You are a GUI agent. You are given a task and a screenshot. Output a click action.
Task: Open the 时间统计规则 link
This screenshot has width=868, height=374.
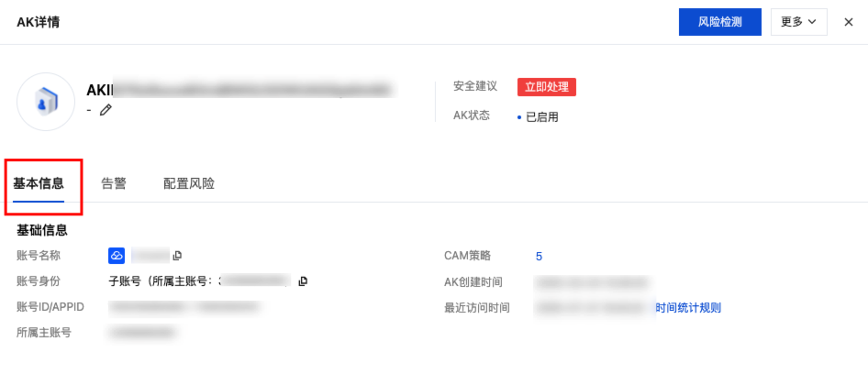[x=688, y=308]
